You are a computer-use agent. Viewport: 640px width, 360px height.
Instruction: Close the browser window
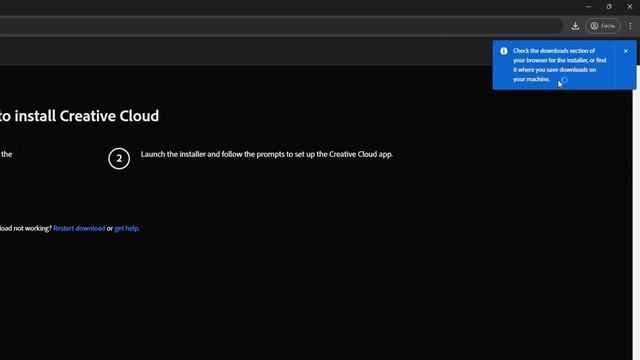tap(629, 7)
